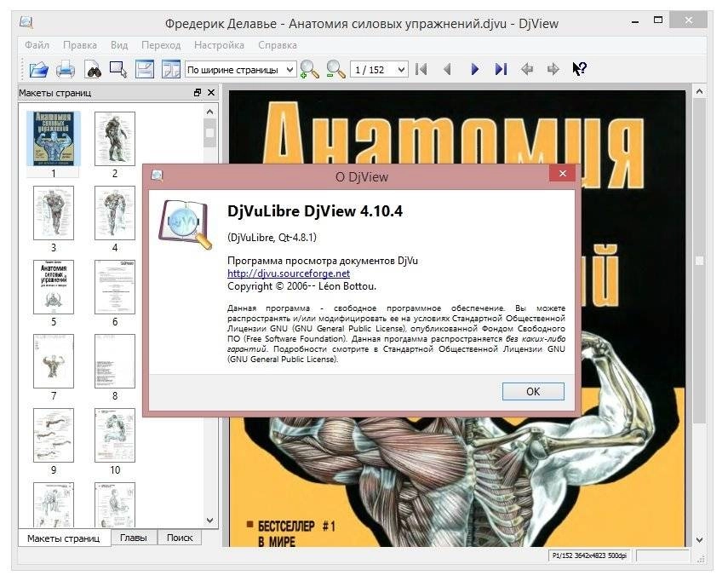
Task: Open the djvu.sourceforge.net link
Action: [289, 273]
